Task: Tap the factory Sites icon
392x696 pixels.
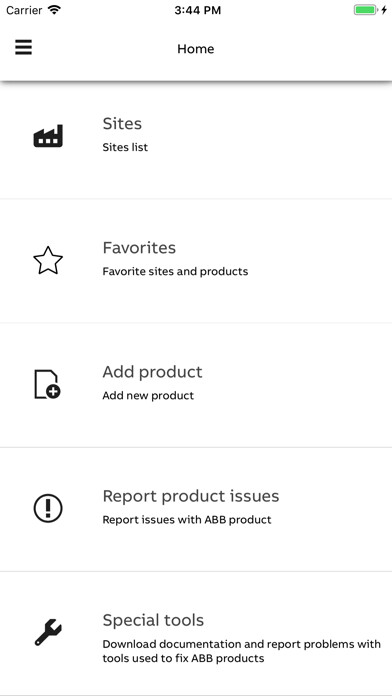Action: coord(48,136)
